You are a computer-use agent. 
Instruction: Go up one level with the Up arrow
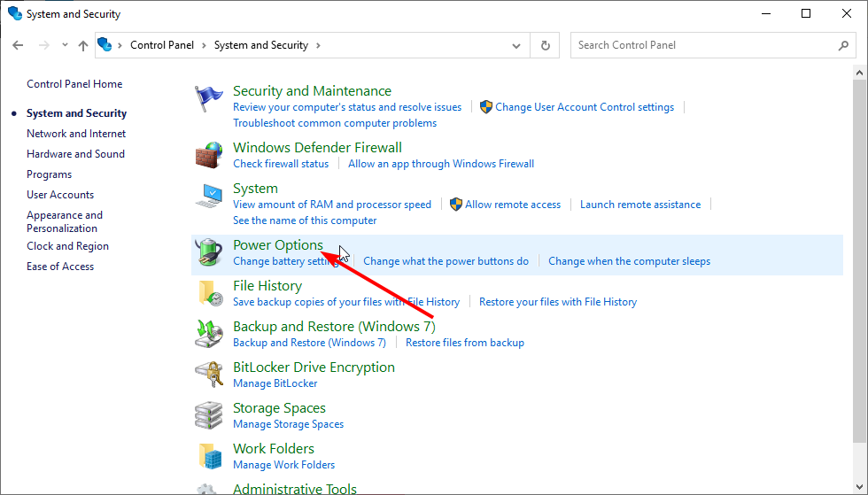(83, 45)
